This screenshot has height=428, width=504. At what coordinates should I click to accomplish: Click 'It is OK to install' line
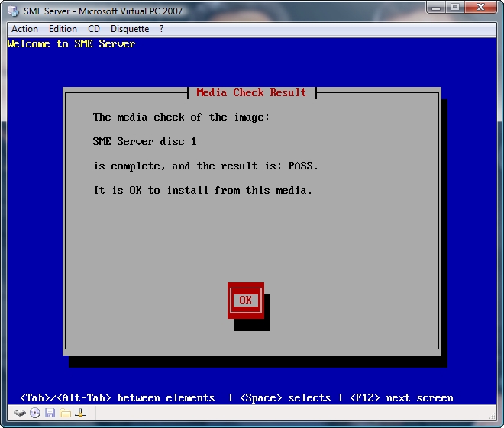click(203, 190)
